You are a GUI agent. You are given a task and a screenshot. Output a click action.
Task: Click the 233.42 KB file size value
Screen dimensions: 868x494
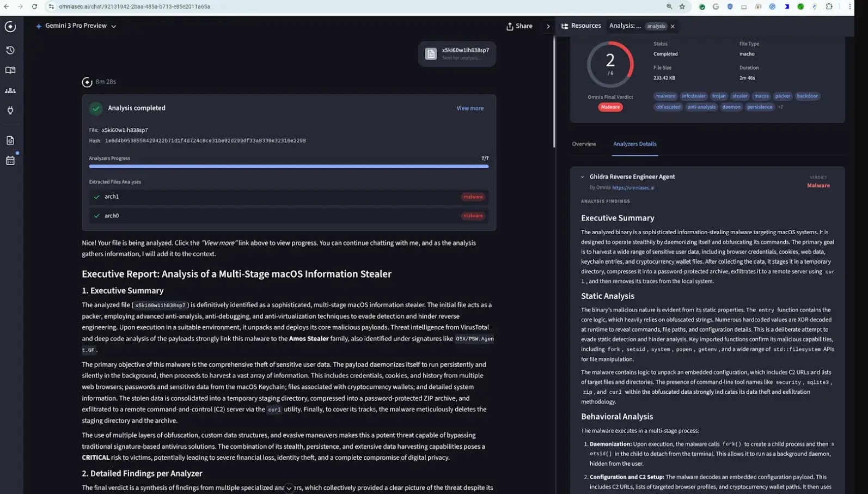pos(664,78)
